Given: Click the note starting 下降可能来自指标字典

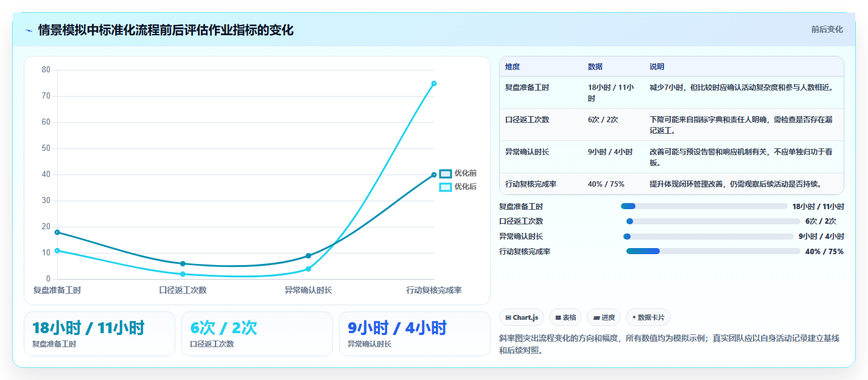Looking at the screenshot, I should (741, 125).
